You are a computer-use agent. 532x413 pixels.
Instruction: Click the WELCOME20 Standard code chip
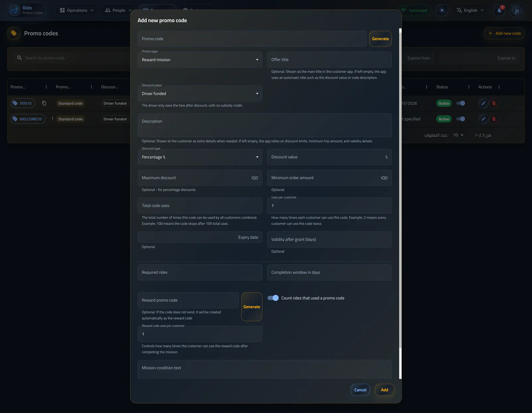[70, 119]
